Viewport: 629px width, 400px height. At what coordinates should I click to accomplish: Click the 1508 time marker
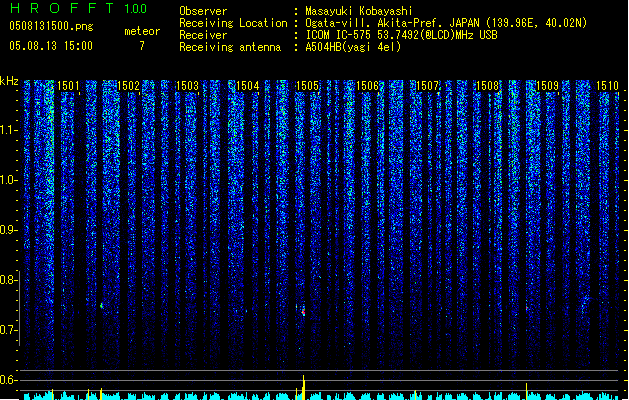[487, 86]
